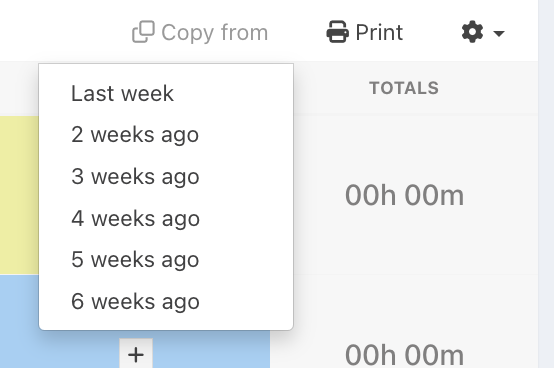Click the Copy from text label
Viewport: 554px width, 368px height.
215,33
